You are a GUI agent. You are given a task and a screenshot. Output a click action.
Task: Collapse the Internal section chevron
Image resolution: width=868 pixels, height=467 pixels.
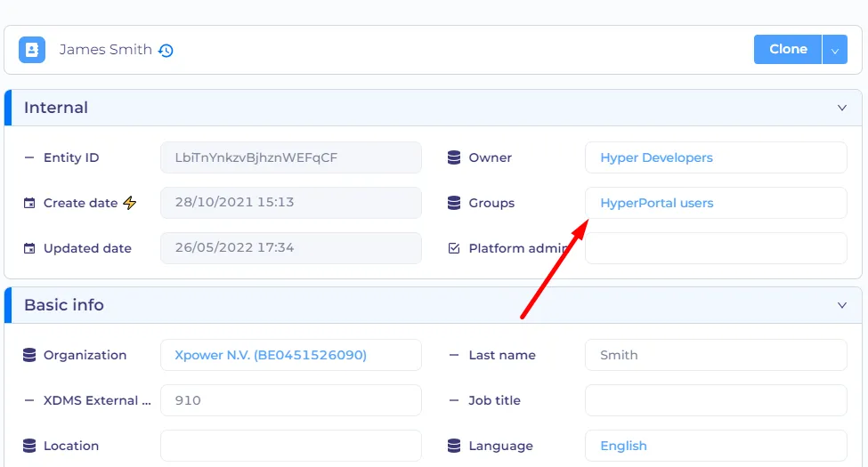842,108
